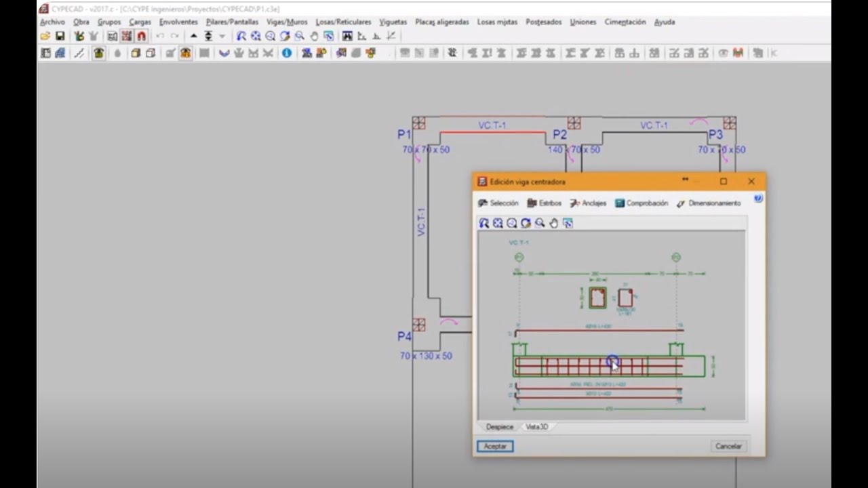Click the '70 x 130 x 50' dimension text

coord(426,356)
